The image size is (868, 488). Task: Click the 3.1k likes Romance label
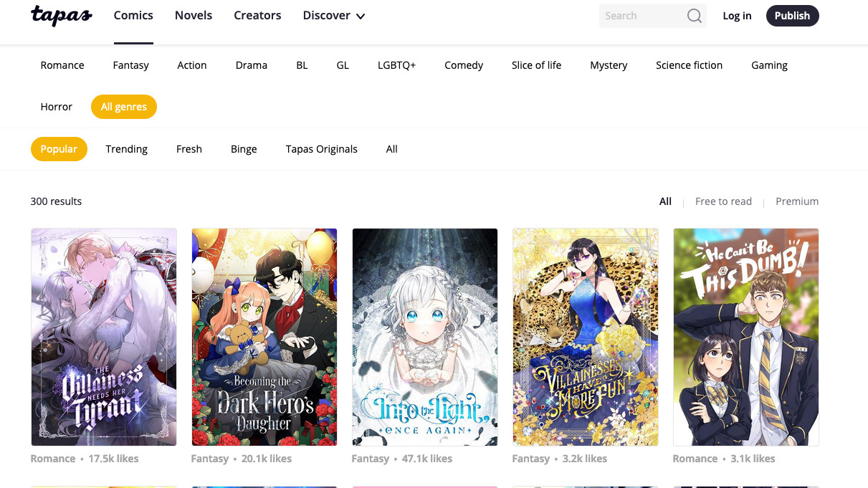724,459
